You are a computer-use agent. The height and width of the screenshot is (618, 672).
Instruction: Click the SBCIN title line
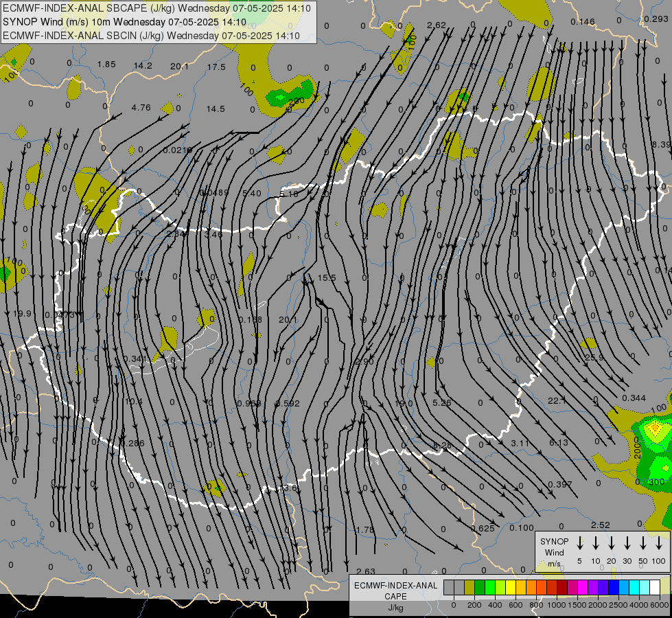click(x=151, y=36)
